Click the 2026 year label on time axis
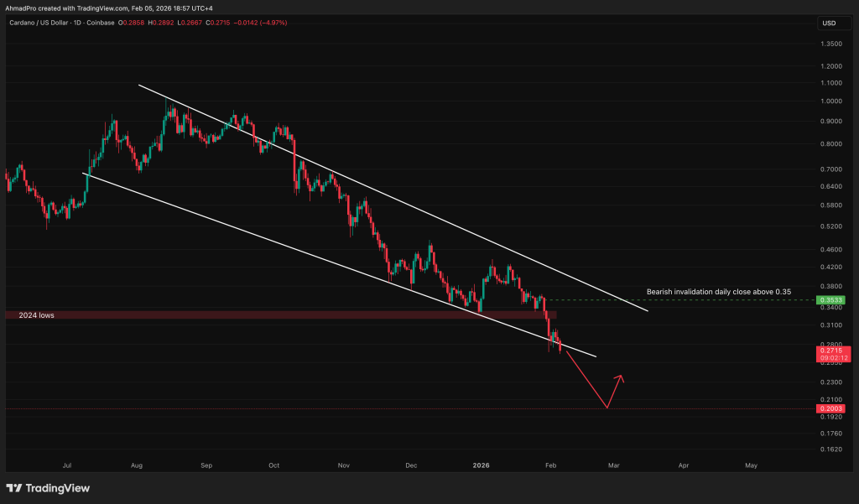Image resolution: width=859 pixels, height=504 pixels. pyautogui.click(x=481, y=465)
